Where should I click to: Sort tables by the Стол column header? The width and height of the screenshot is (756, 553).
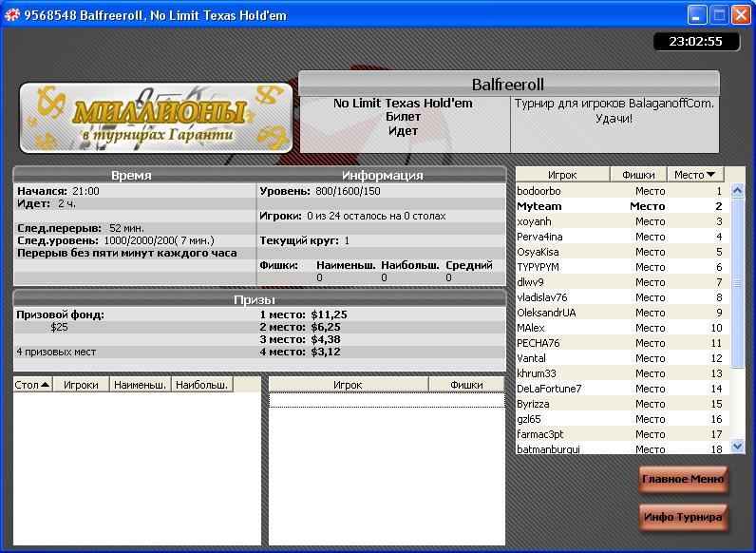pyautogui.click(x=32, y=385)
